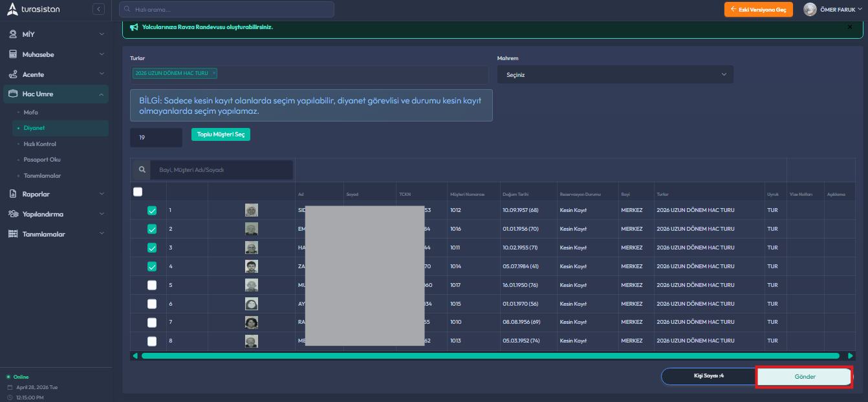Click the MİY sidebar icon

coord(13,34)
